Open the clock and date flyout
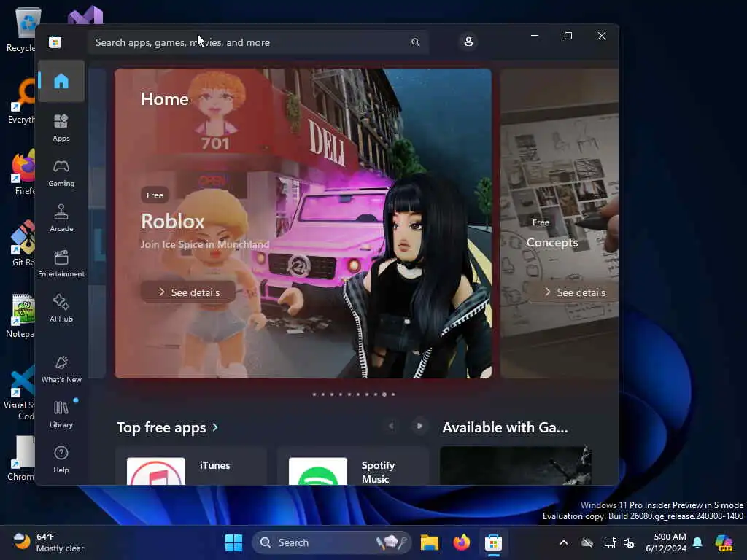 (666, 542)
